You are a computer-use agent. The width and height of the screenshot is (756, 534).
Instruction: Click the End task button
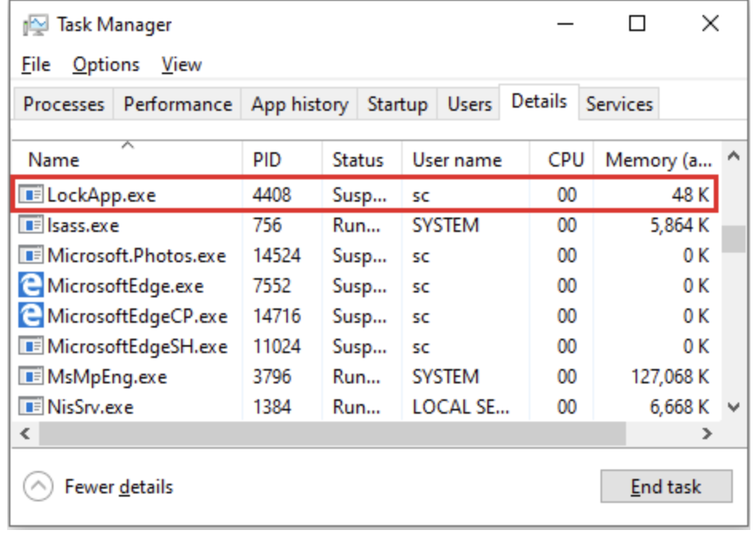[667, 486]
